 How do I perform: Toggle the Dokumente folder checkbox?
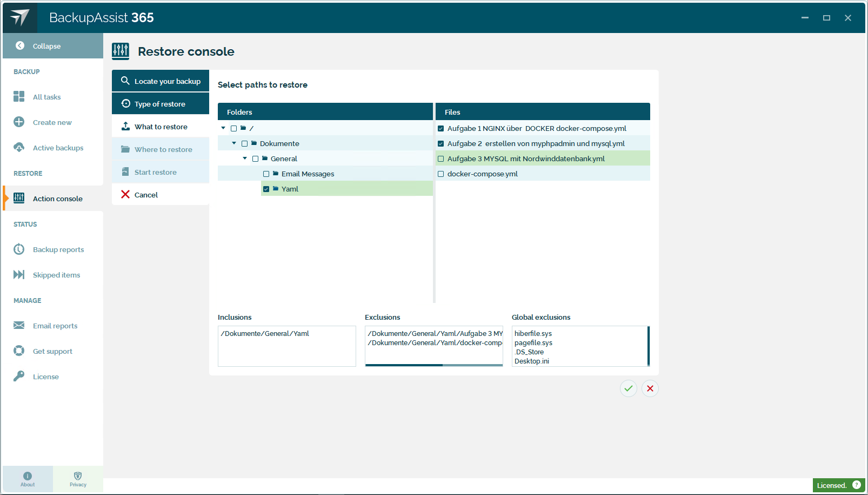pyautogui.click(x=245, y=144)
